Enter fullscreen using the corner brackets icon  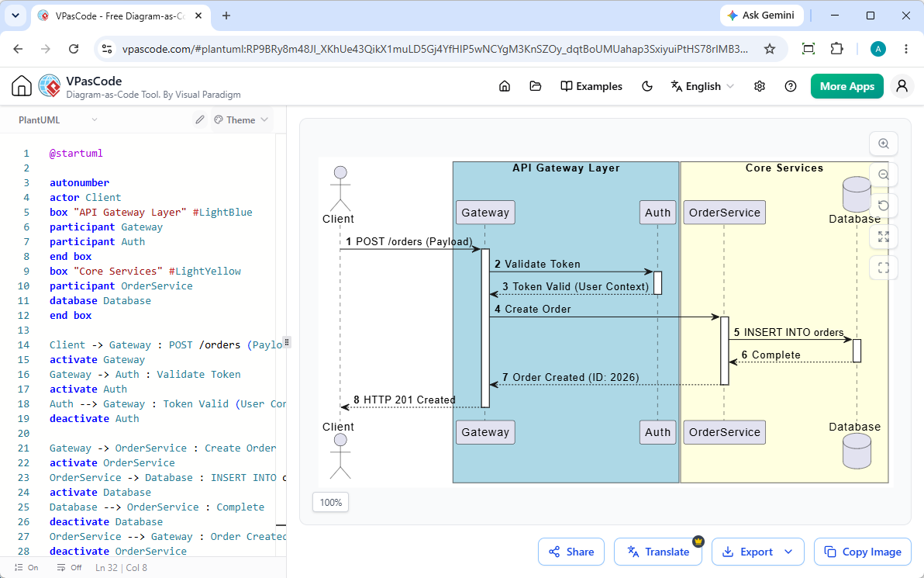tap(884, 268)
